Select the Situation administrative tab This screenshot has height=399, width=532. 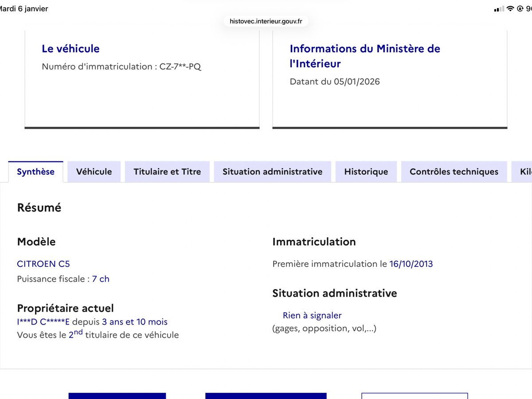[x=272, y=172]
